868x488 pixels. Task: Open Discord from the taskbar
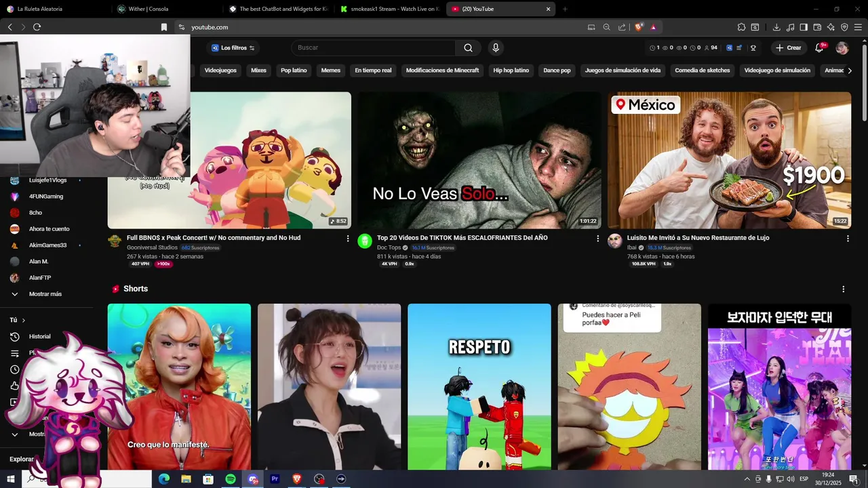253,479
